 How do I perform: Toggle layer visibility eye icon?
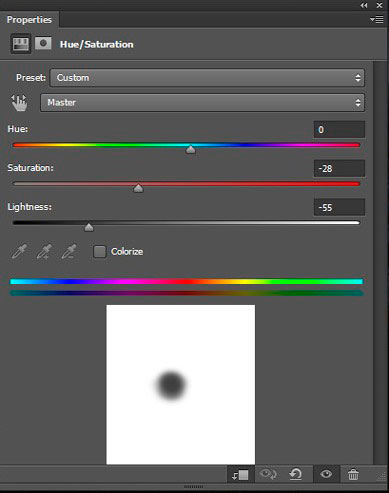(326, 474)
